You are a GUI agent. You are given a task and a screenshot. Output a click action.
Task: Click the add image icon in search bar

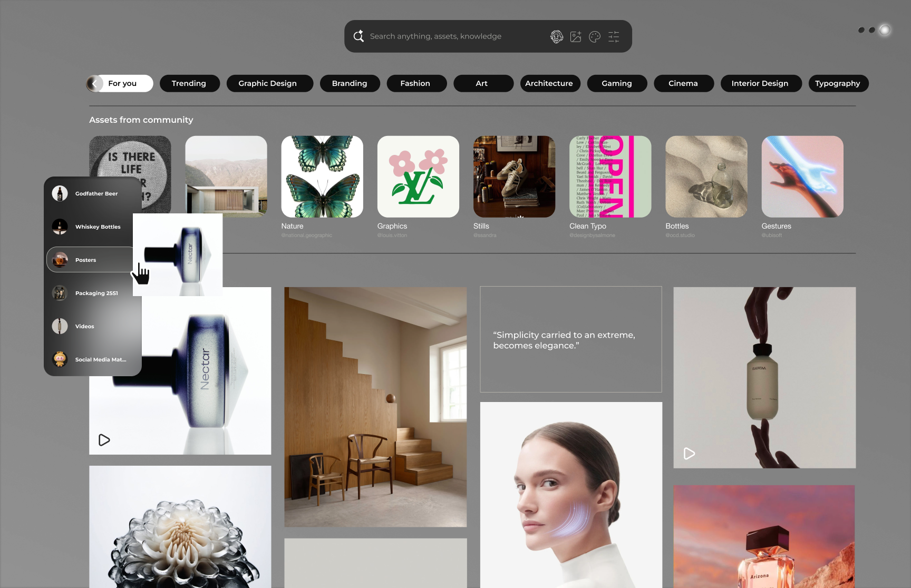point(576,36)
